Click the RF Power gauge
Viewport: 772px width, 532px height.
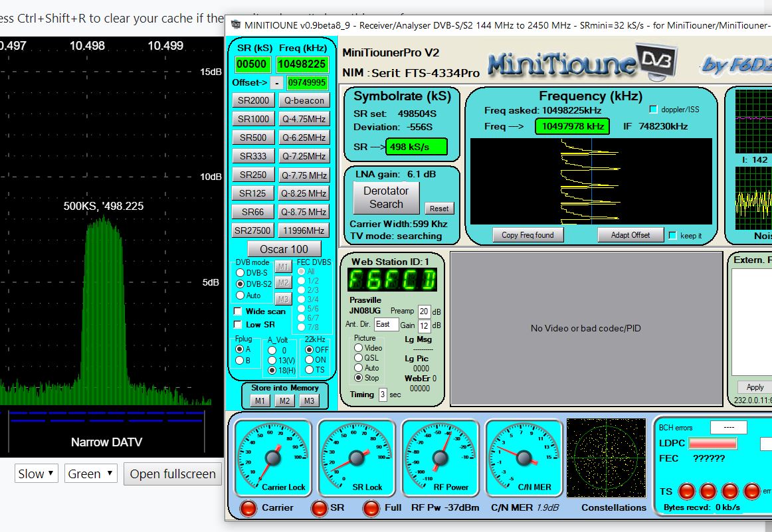coord(440,458)
